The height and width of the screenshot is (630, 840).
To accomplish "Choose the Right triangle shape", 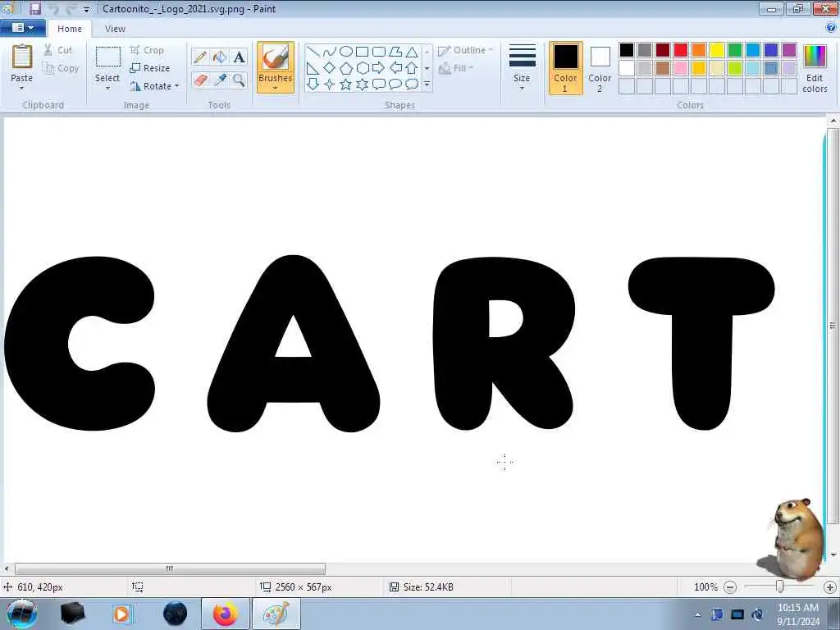I will coord(313,68).
